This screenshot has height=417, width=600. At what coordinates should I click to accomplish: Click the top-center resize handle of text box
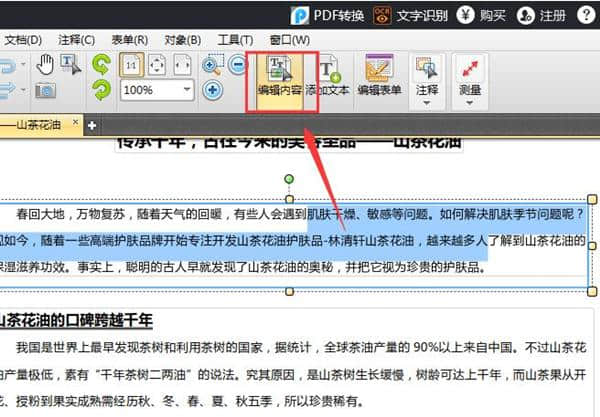(x=290, y=199)
